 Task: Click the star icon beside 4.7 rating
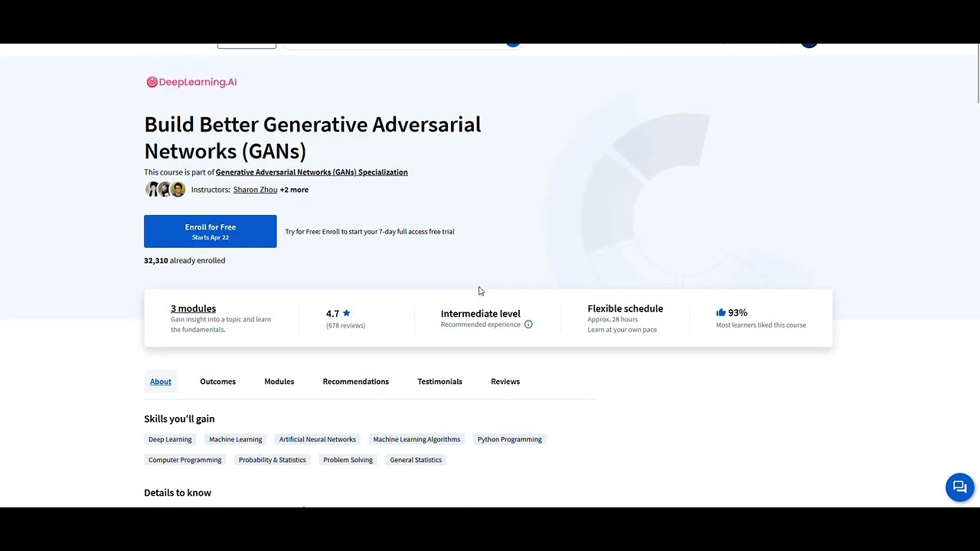click(346, 313)
